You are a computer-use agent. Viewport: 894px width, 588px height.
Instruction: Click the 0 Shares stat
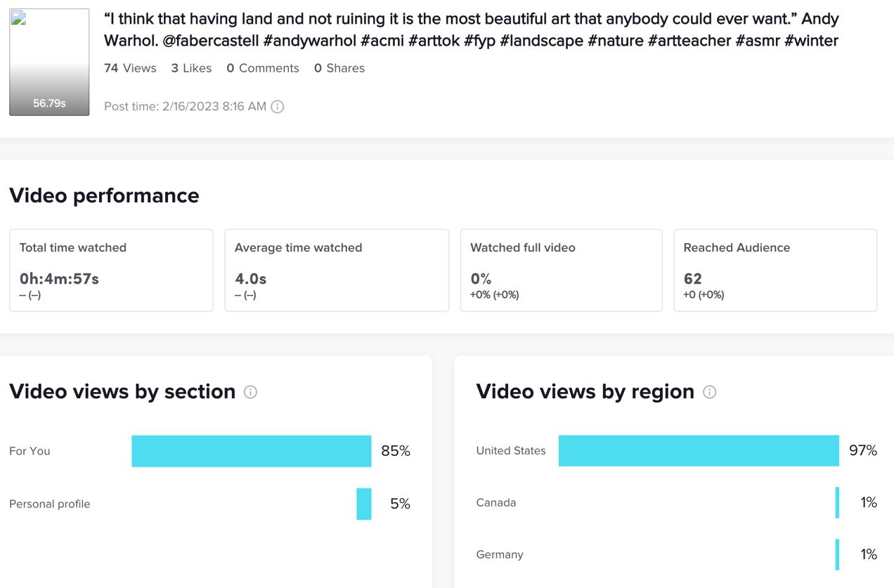(x=339, y=68)
